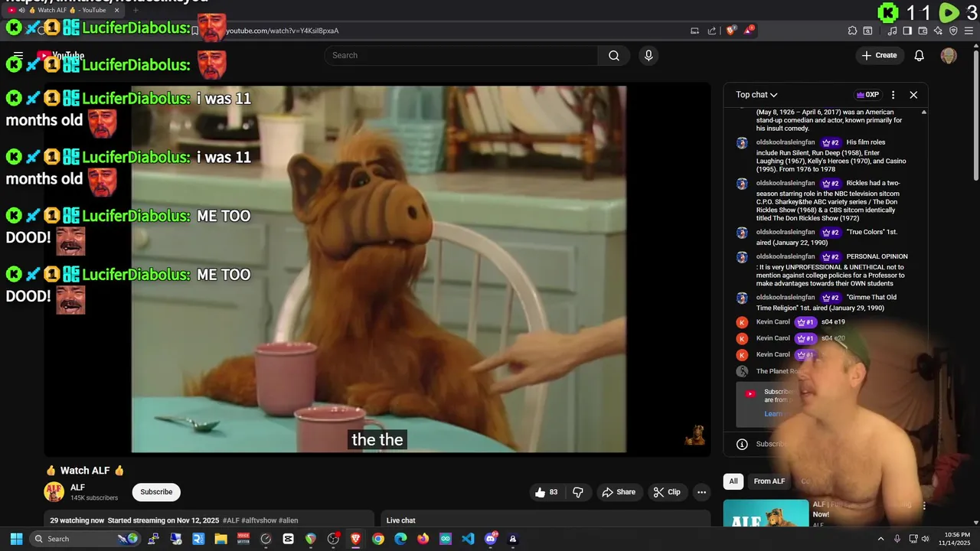The width and height of the screenshot is (980, 551).
Task: Select the Watch ALF browser tab
Action: coord(64,10)
